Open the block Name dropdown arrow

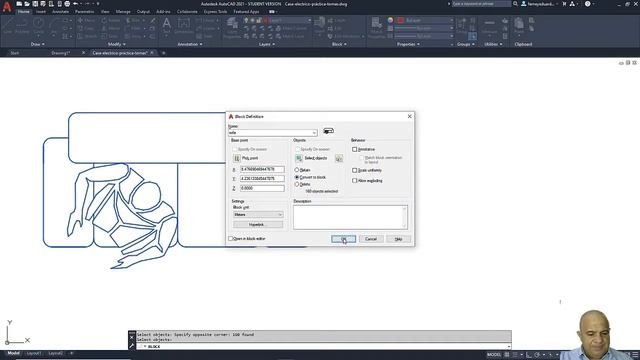pos(314,133)
